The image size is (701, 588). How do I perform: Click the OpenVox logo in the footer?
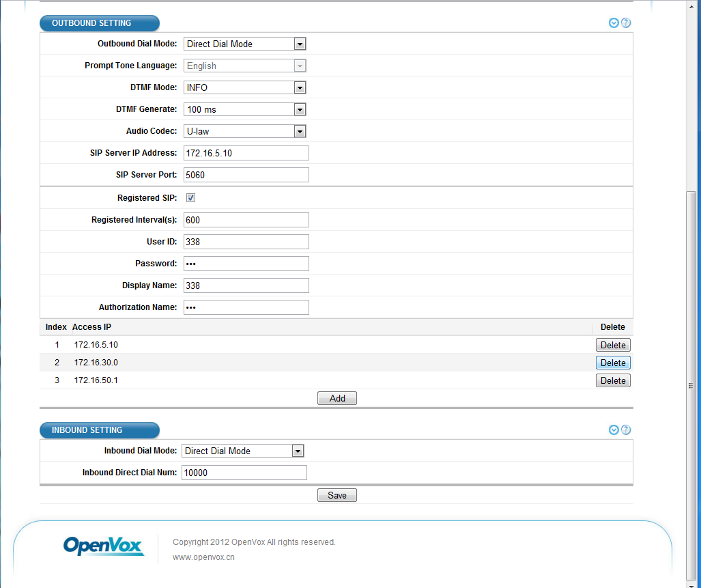pyautogui.click(x=103, y=545)
